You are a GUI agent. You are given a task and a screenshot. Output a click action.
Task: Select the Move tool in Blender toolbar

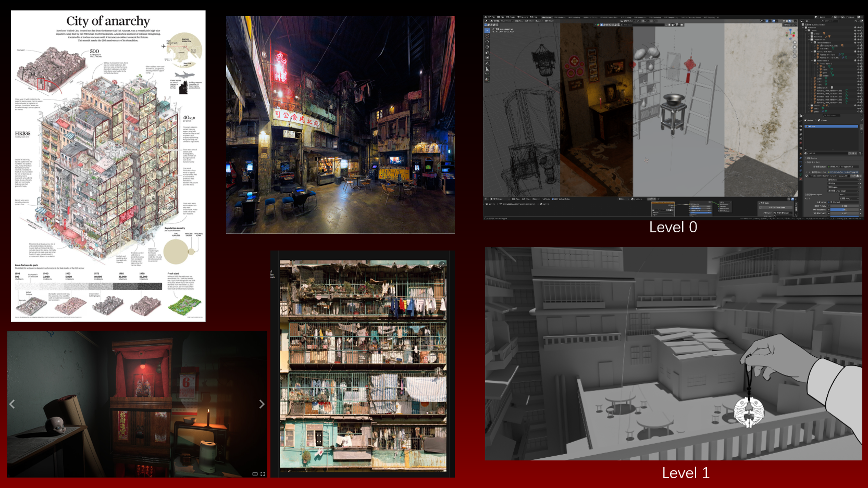click(487, 42)
